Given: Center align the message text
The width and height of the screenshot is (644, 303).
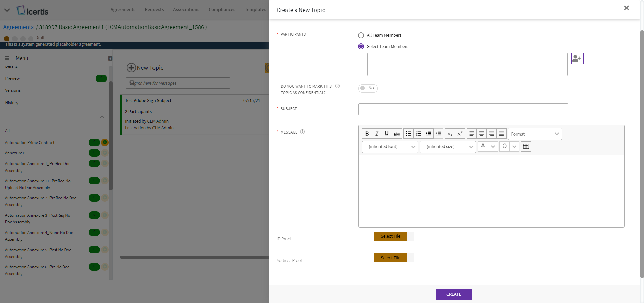Looking at the screenshot, I should coord(481,134).
